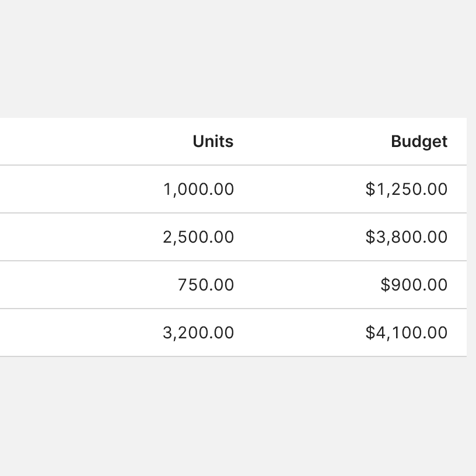Screen dimensions: 476x476
Task: Select the 2,500.00 units cell
Action: 198,237
